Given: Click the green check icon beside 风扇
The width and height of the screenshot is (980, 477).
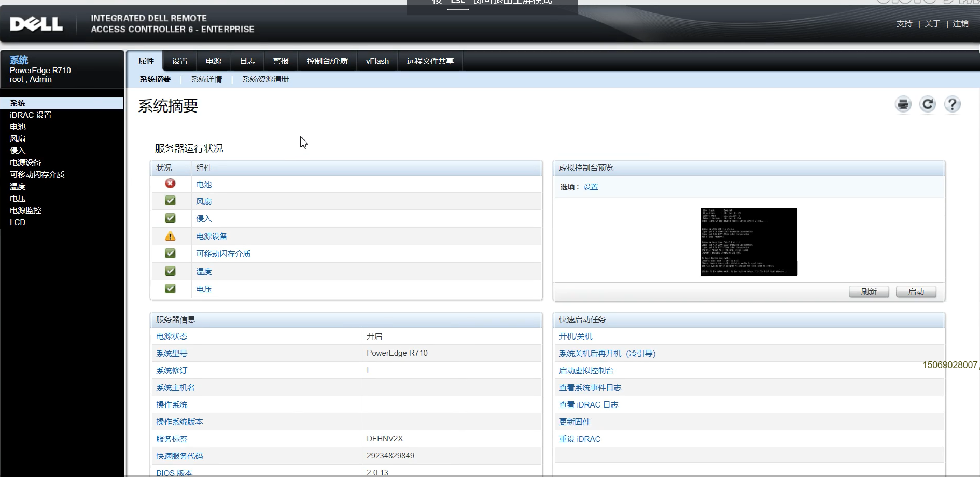Looking at the screenshot, I should pos(170,201).
